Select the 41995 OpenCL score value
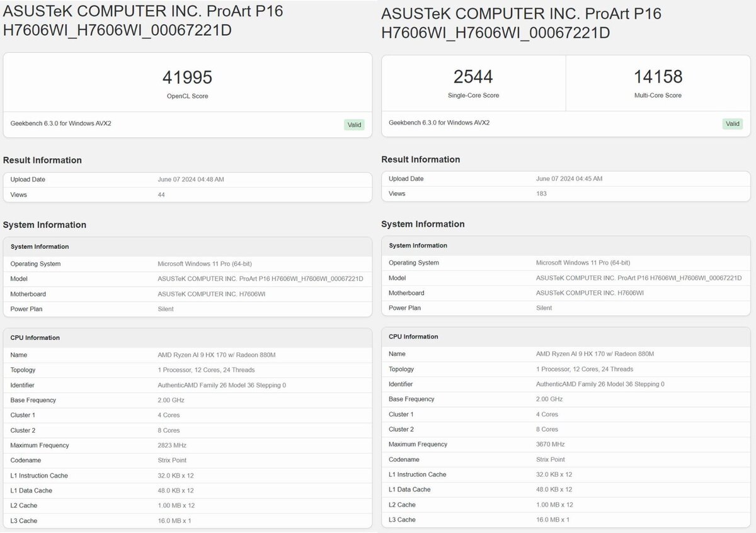 pos(188,77)
